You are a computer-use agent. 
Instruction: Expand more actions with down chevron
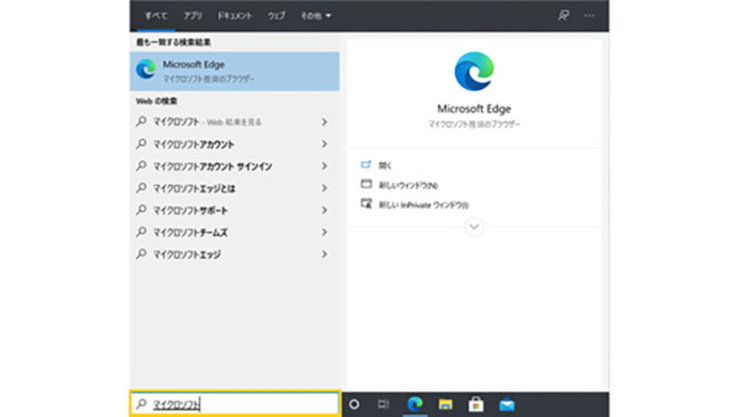tap(474, 227)
